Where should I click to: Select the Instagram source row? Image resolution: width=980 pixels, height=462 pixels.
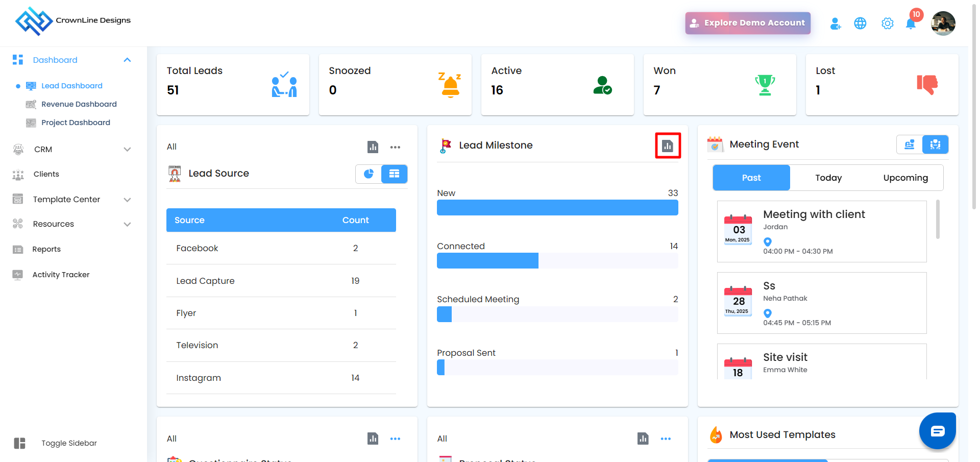pos(281,378)
